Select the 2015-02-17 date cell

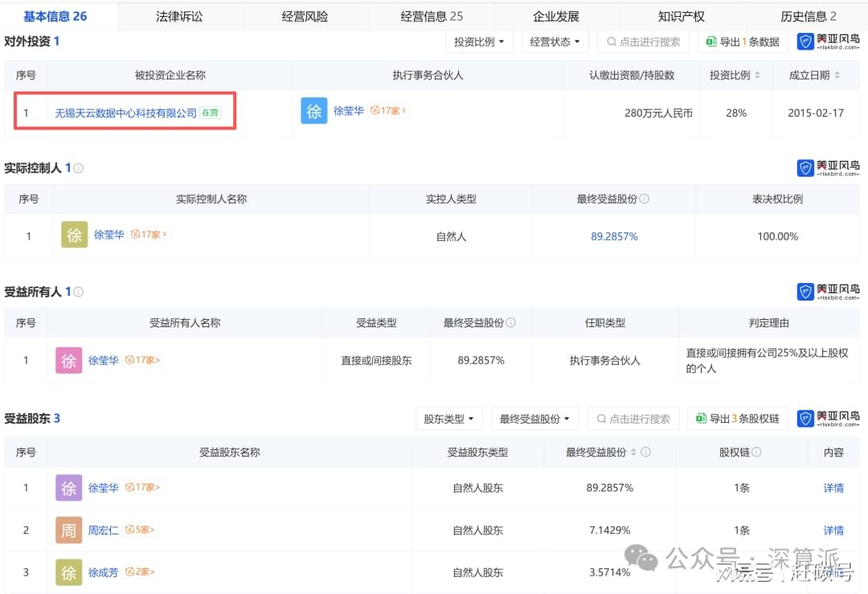click(x=816, y=113)
